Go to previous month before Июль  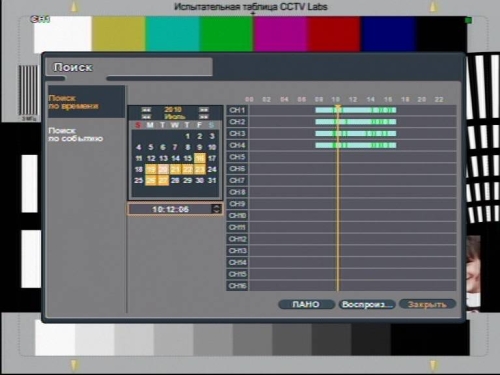(146, 117)
